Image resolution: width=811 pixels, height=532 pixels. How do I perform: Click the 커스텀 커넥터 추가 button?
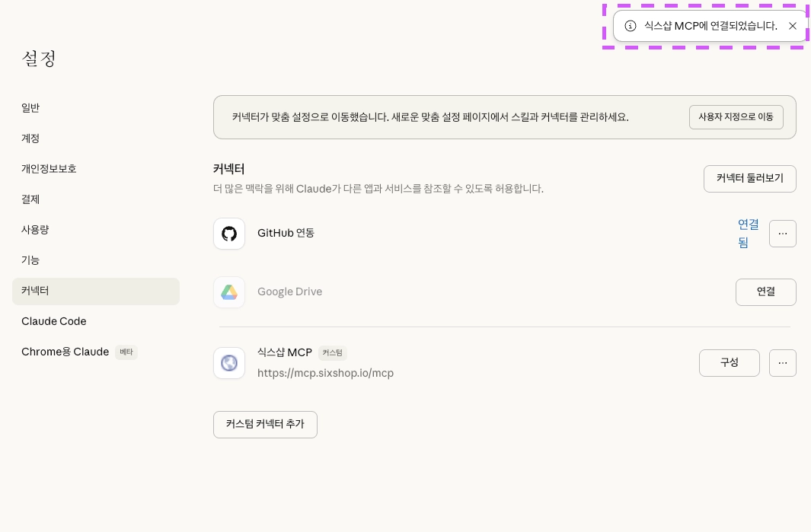click(x=265, y=425)
